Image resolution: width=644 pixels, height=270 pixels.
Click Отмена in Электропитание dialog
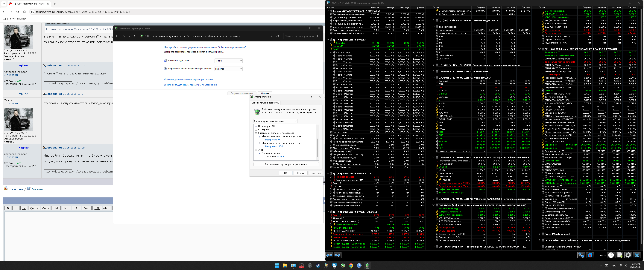(x=301, y=173)
